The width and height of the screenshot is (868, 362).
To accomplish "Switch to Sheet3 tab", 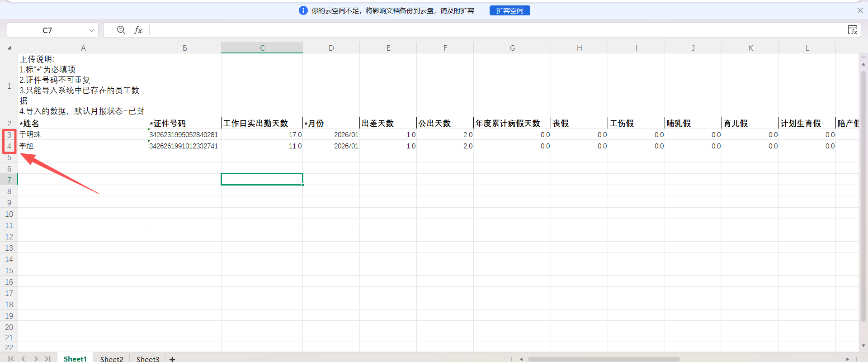I will (x=148, y=359).
